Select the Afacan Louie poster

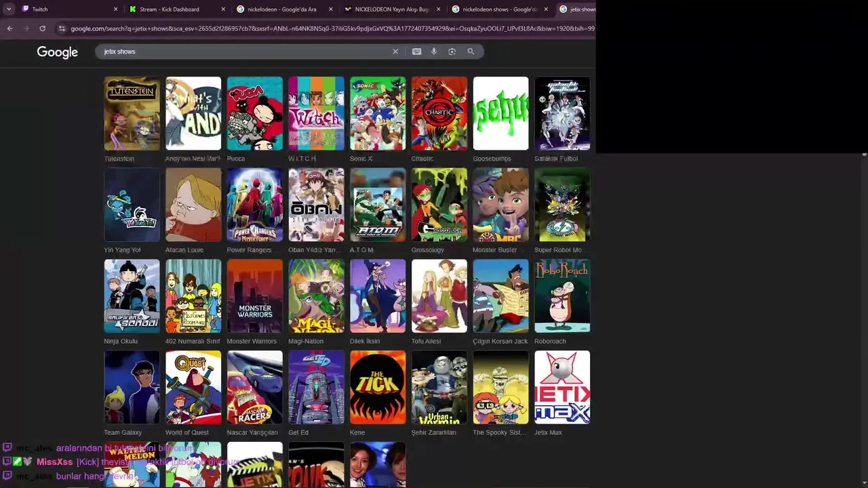193,205
